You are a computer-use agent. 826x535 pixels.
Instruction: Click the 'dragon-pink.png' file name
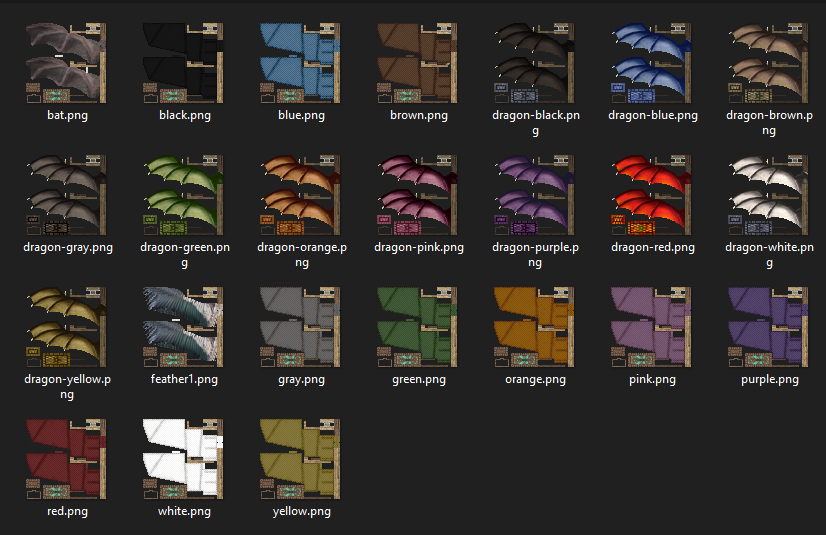[x=419, y=247]
